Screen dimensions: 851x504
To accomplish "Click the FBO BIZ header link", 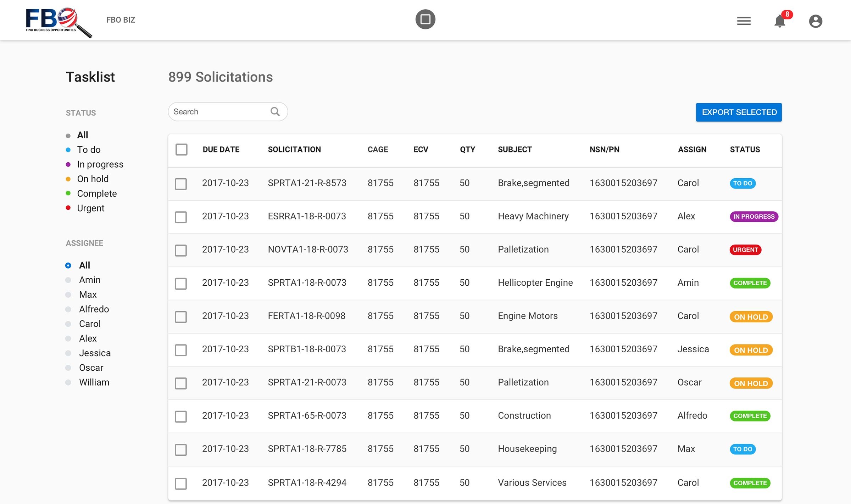I will tap(121, 20).
